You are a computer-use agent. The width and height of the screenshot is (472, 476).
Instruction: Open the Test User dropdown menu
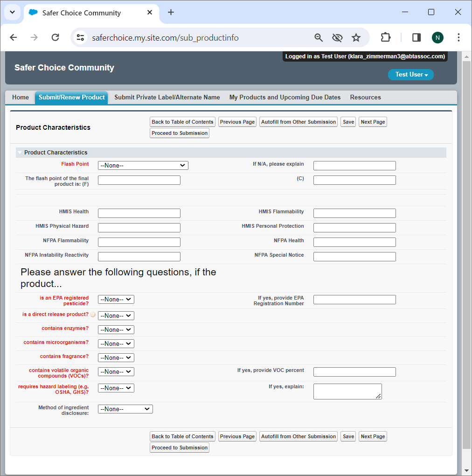pos(411,75)
